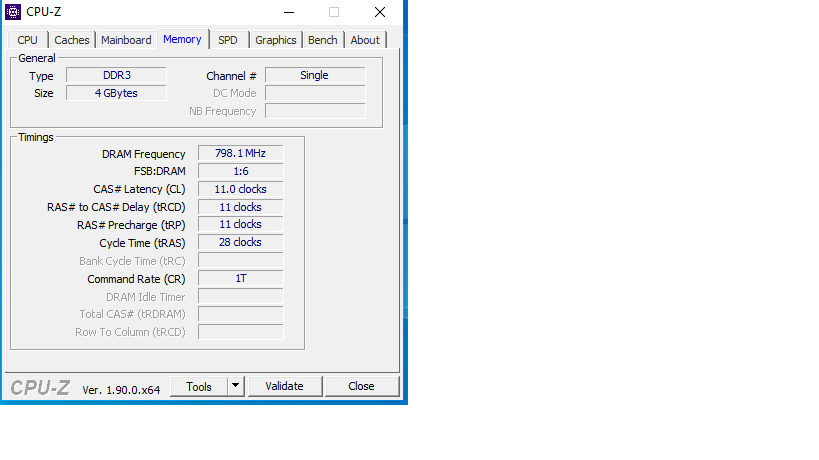Click the empty DC Mode field
The image size is (819, 460).
(x=315, y=93)
